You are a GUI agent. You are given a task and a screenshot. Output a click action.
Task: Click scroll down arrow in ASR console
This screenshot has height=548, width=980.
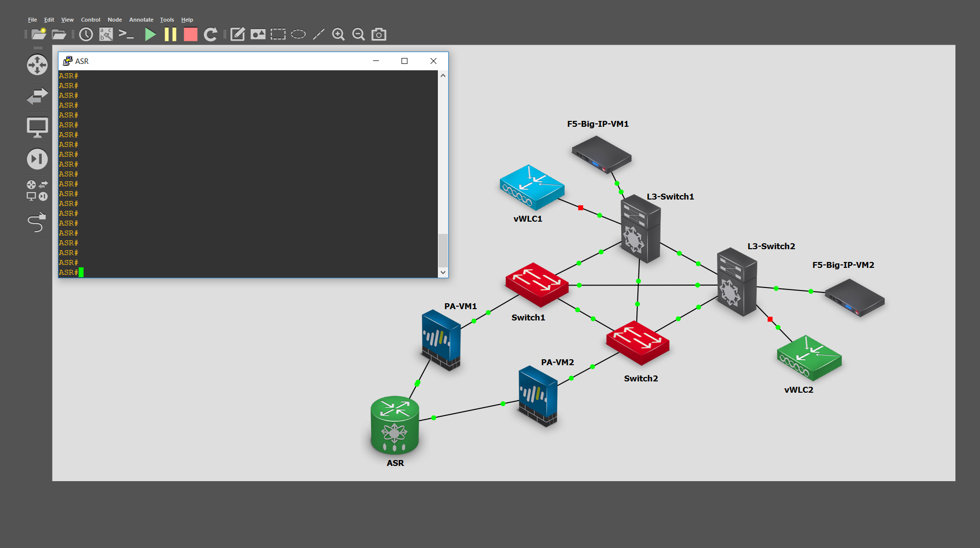pos(443,272)
